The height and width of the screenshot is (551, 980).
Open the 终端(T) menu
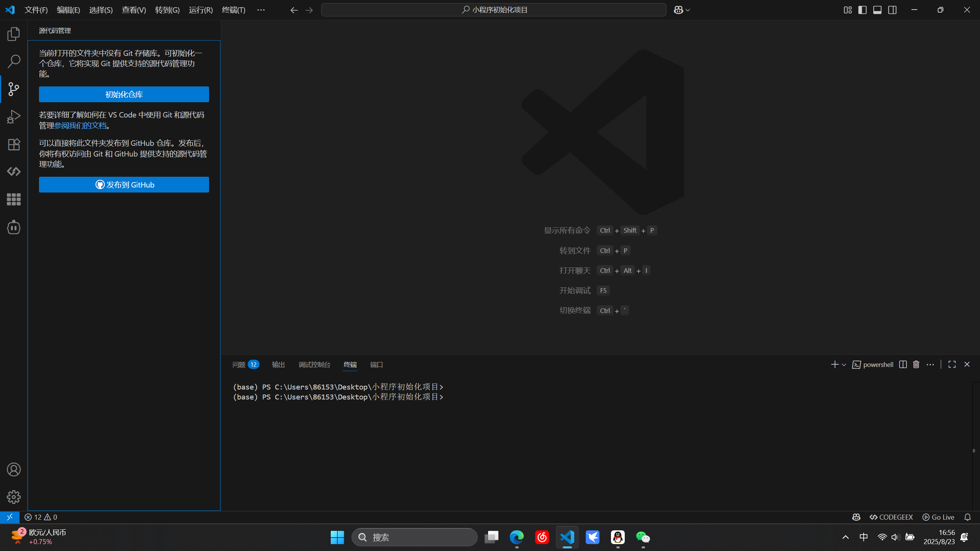pos(234,10)
